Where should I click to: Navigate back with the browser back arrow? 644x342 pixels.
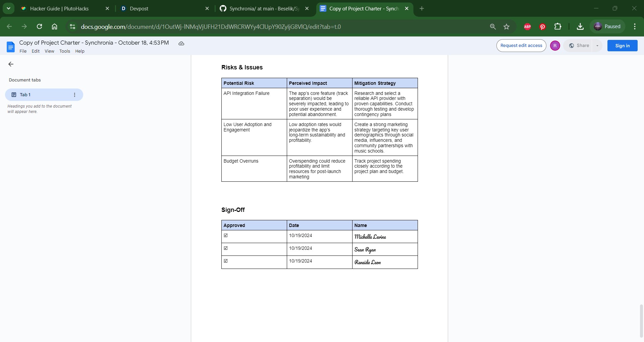tap(9, 26)
